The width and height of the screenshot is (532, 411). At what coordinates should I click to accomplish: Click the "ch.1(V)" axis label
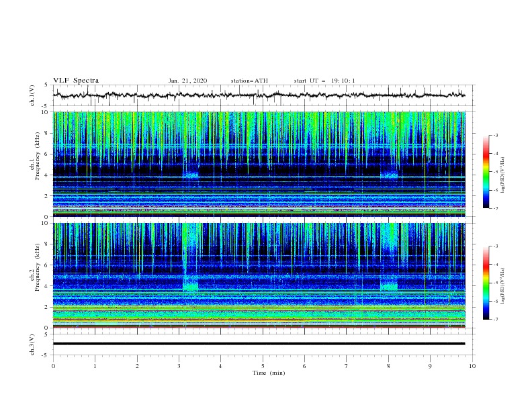click(x=32, y=95)
